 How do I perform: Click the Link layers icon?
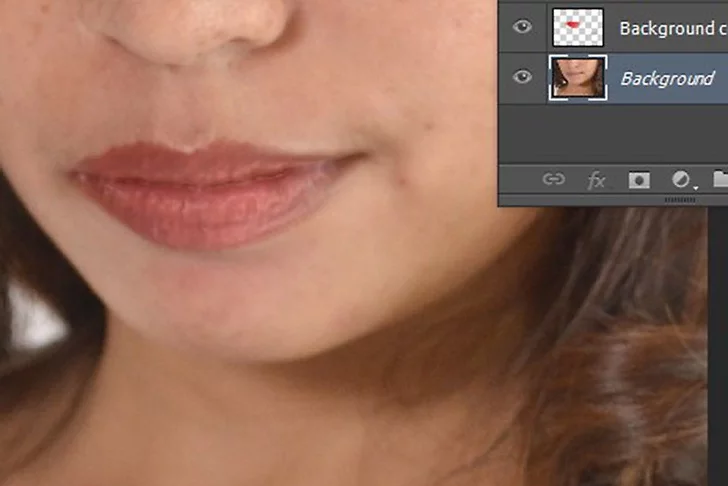click(553, 180)
